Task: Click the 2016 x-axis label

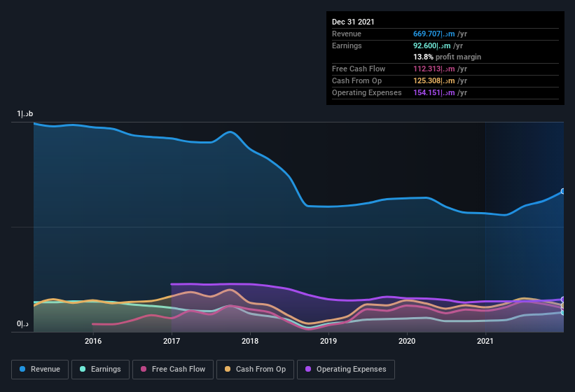Action: [93, 341]
